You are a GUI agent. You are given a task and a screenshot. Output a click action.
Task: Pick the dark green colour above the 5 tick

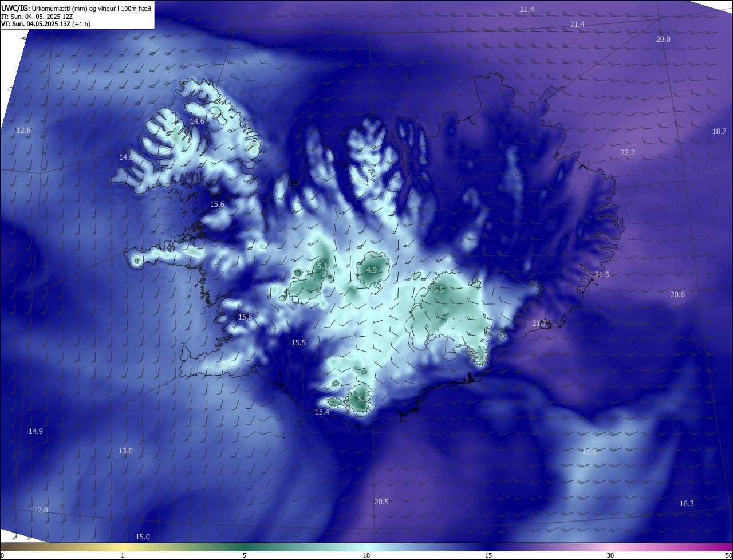245,547
